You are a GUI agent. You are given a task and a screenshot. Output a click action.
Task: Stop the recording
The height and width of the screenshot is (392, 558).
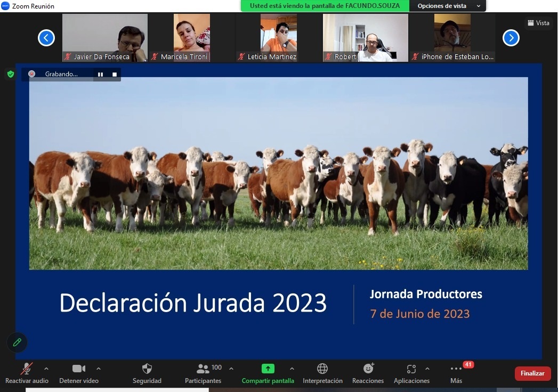tap(115, 75)
